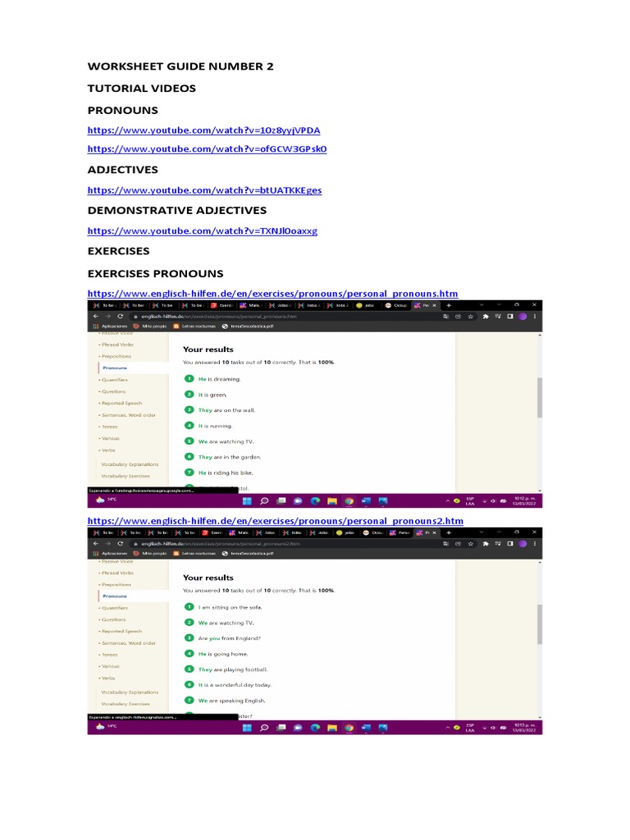Open the Chrome three-dot menu in the personal_pronouns.htm browser
This screenshot has height=840, width=630.
(535, 317)
